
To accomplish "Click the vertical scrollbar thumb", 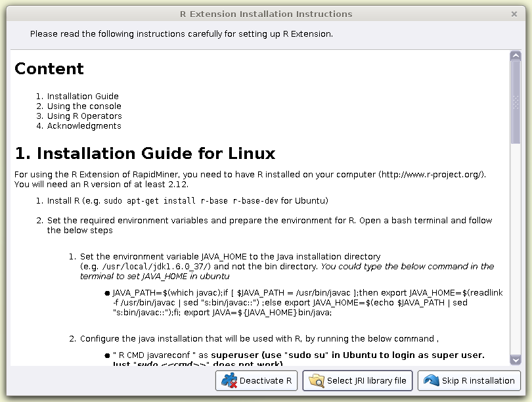I will click(516, 102).
